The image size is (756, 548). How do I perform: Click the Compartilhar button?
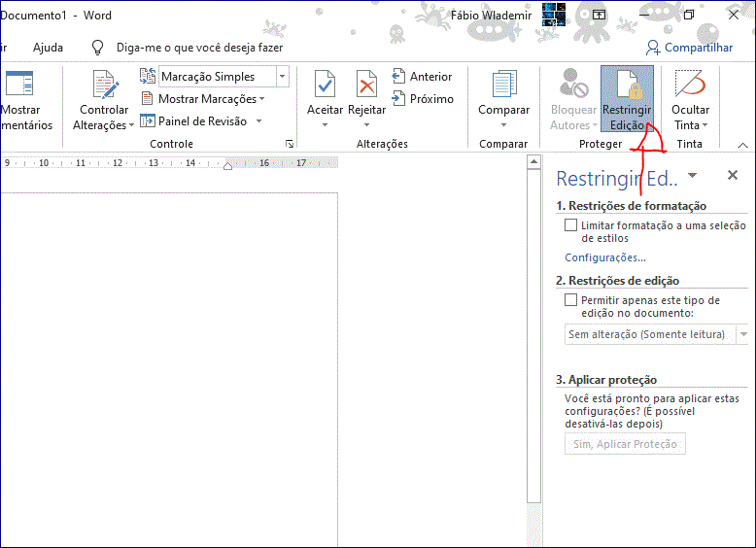click(690, 48)
